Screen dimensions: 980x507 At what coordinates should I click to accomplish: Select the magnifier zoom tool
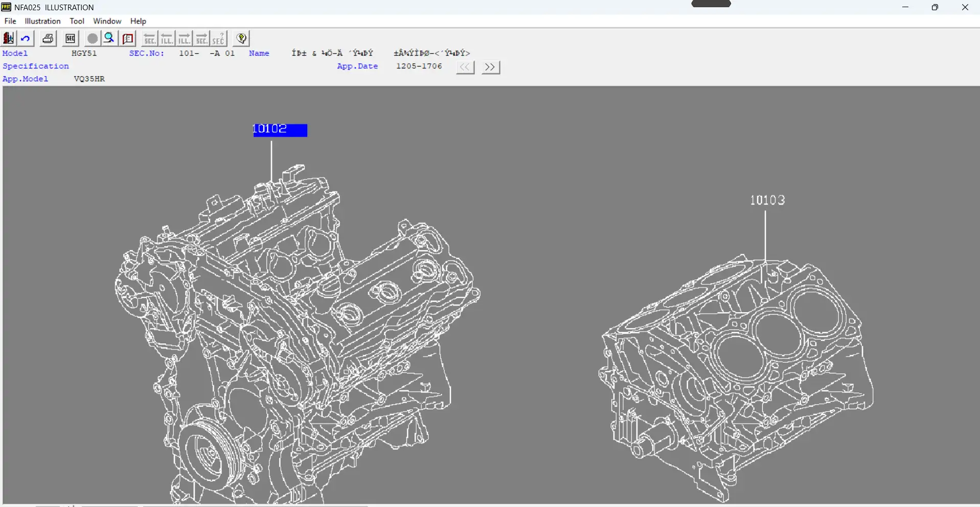(109, 38)
